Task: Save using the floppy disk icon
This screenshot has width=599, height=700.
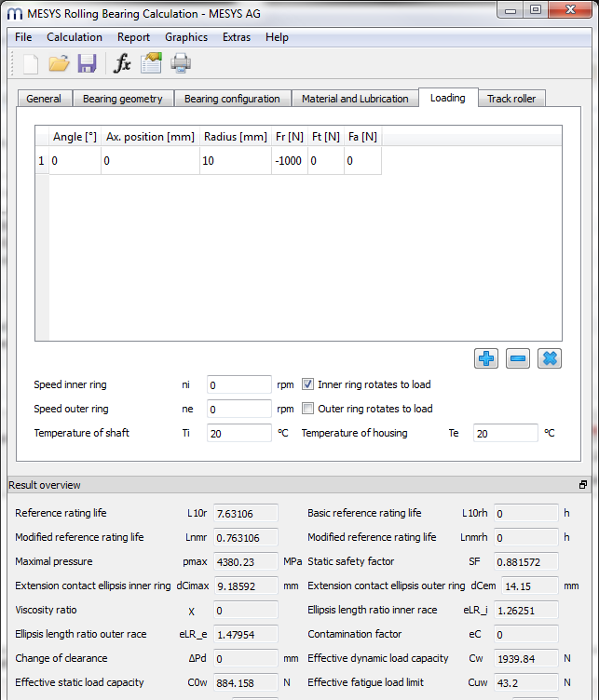Action: pyautogui.click(x=88, y=63)
